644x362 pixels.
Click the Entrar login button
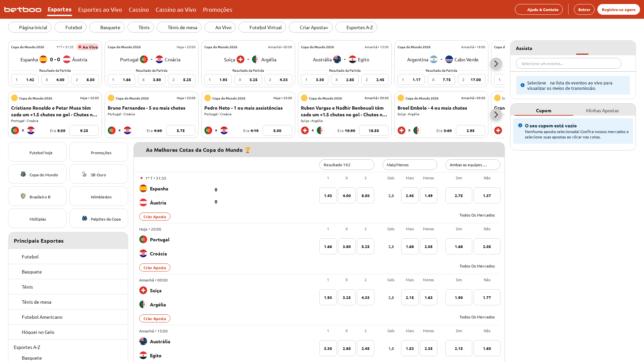(x=584, y=9)
